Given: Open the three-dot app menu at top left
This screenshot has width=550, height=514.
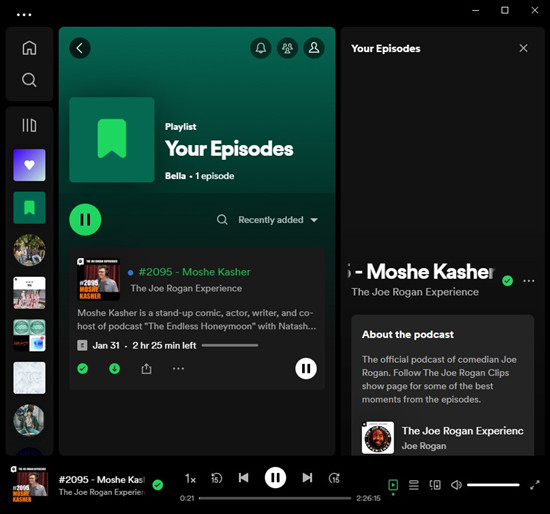Looking at the screenshot, I should (x=24, y=15).
